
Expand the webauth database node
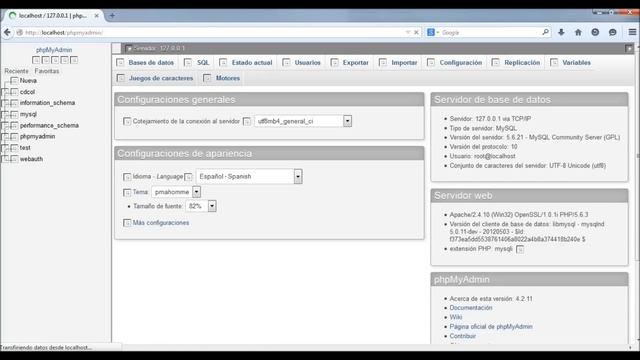tap(5, 159)
